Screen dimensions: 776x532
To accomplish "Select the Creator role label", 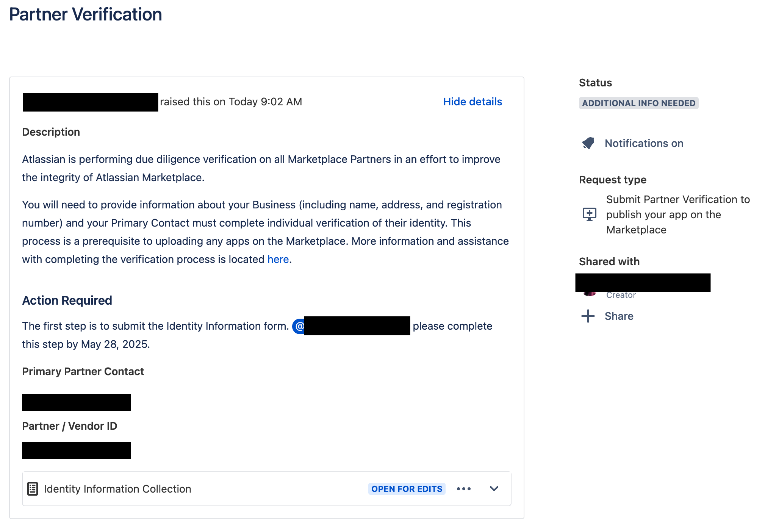I will point(621,295).
